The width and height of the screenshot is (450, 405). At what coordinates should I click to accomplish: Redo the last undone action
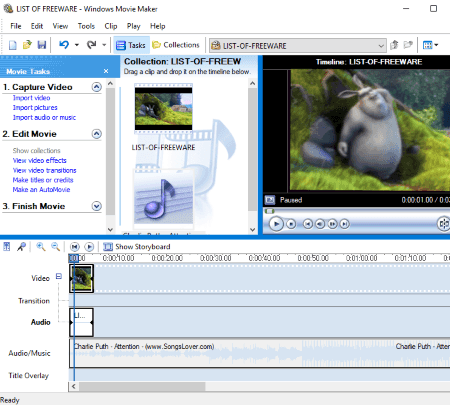coord(91,45)
